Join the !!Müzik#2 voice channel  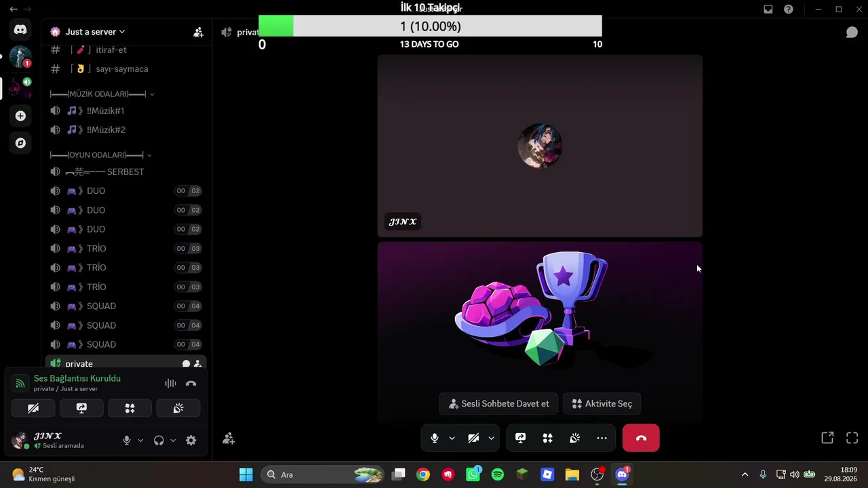tap(126, 129)
